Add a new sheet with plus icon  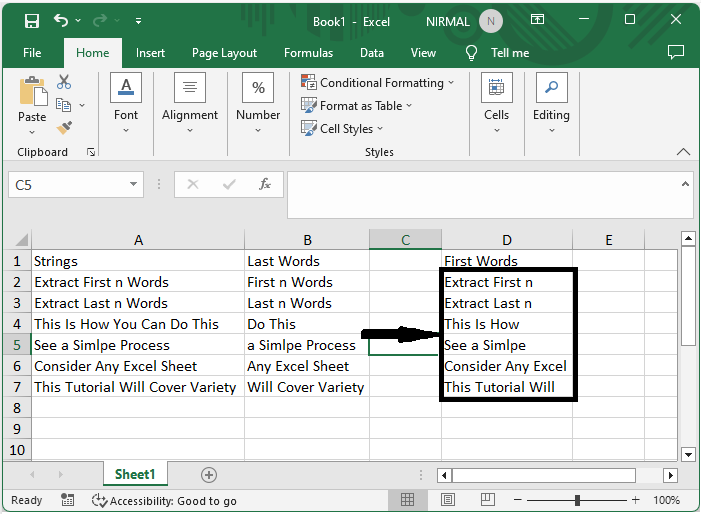[209, 475]
